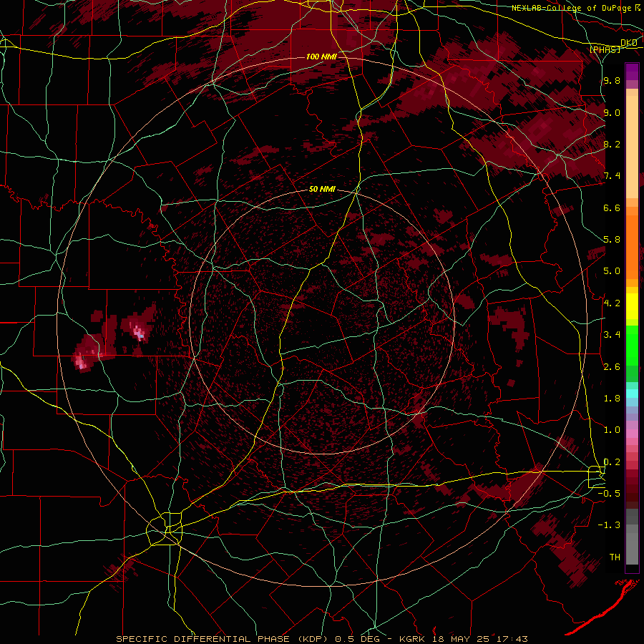Click the DKD product label
The height and width of the screenshot is (644, 644).
tap(629, 43)
